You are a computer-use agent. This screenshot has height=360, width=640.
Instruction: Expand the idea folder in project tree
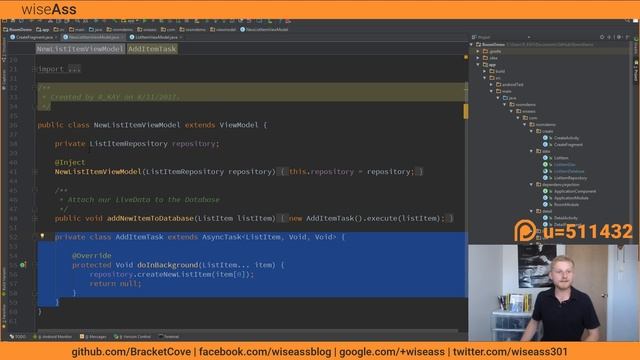coord(478,58)
